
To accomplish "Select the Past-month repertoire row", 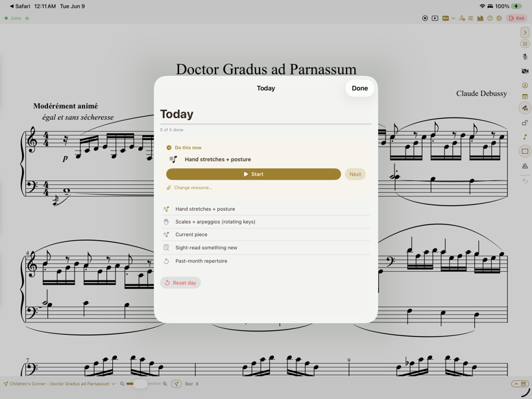I will pos(266,261).
